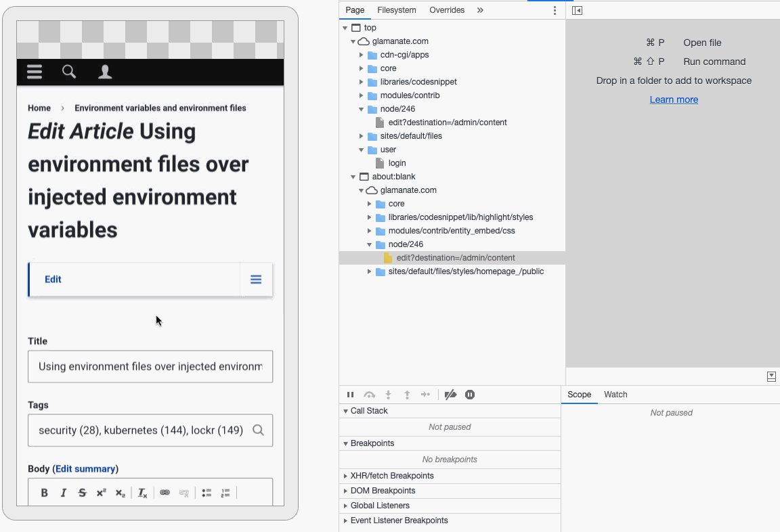This screenshot has height=532, width=780.
Task: Click the Remove Format icon
Action: [x=143, y=493]
